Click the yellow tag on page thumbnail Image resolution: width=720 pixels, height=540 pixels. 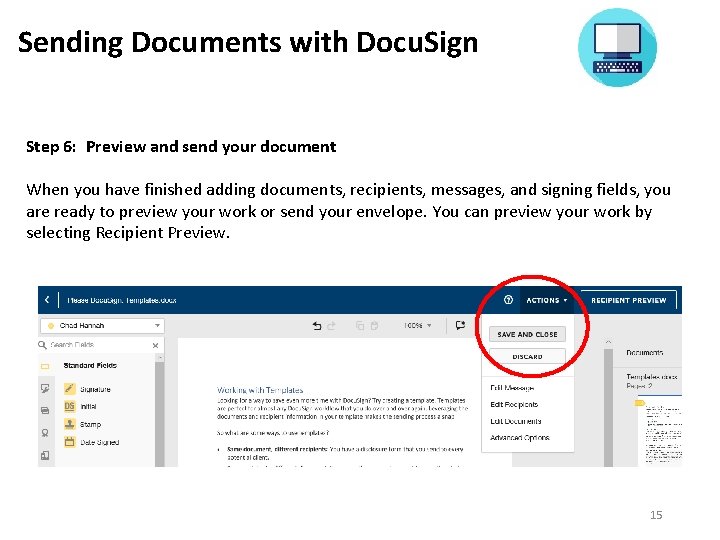[x=639, y=403]
